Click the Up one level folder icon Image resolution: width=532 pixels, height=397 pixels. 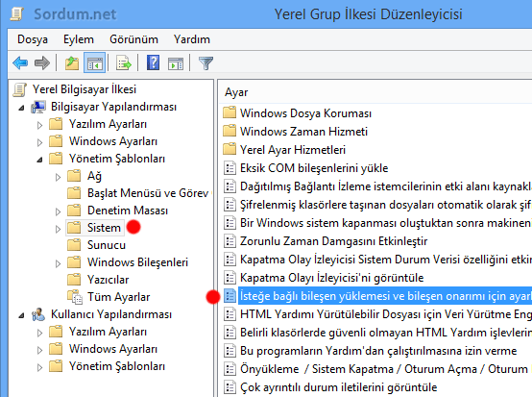coord(72,63)
